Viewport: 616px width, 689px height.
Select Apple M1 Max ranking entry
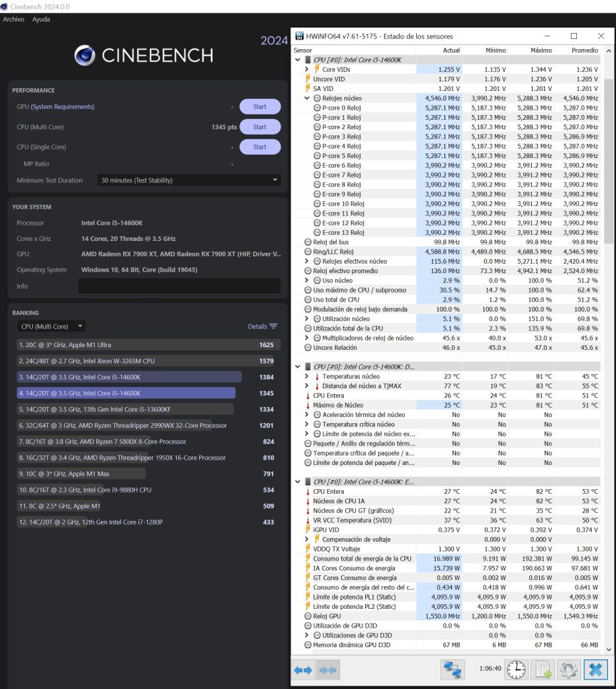click(149, 474)
